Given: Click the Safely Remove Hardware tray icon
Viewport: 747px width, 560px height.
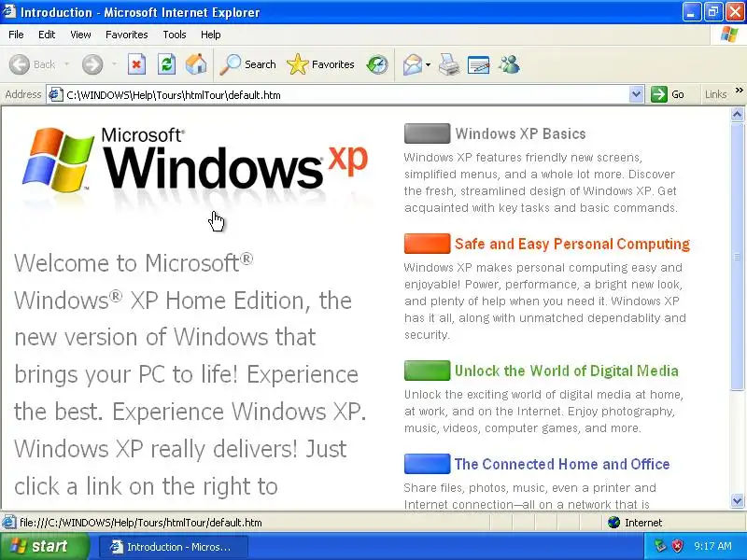Looking at the screenshot, I should tap(660, 546).
